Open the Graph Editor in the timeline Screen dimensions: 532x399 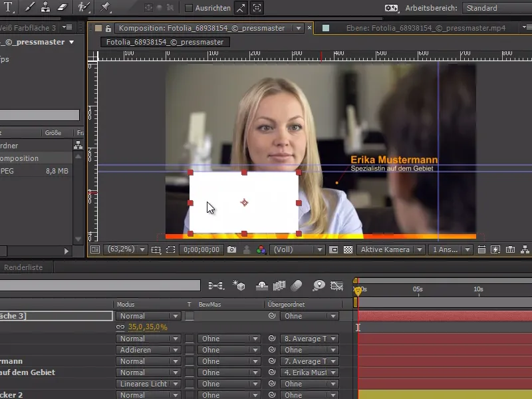coord(337,285)
